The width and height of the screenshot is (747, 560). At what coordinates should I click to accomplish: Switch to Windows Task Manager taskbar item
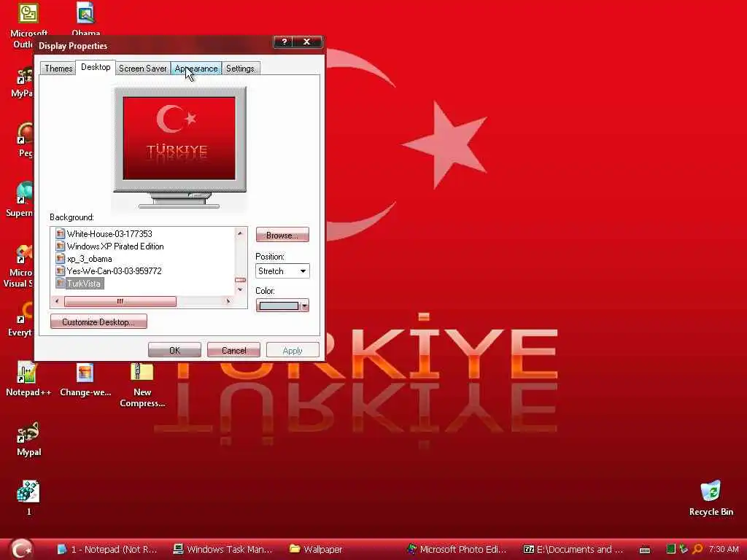coord(222,549)
